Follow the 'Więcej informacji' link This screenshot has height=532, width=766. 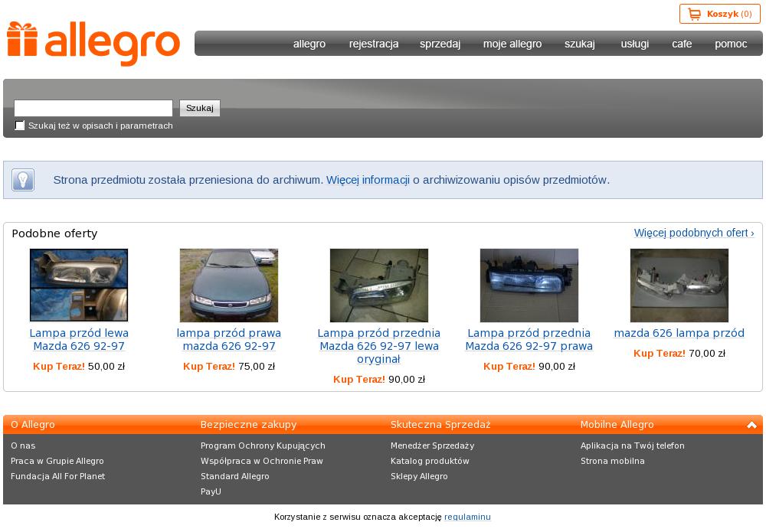point(368,180)
